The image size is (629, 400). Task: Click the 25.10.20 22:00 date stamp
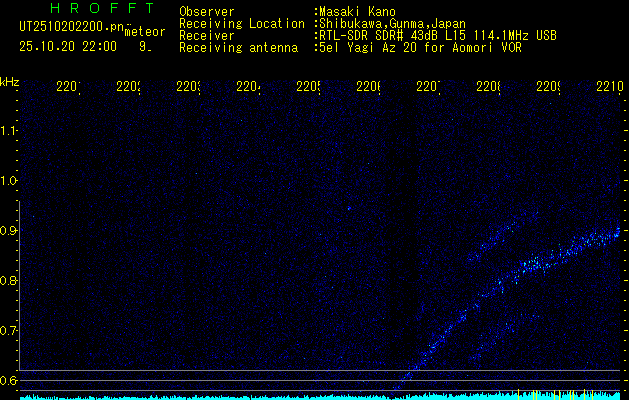pos(68,47)
